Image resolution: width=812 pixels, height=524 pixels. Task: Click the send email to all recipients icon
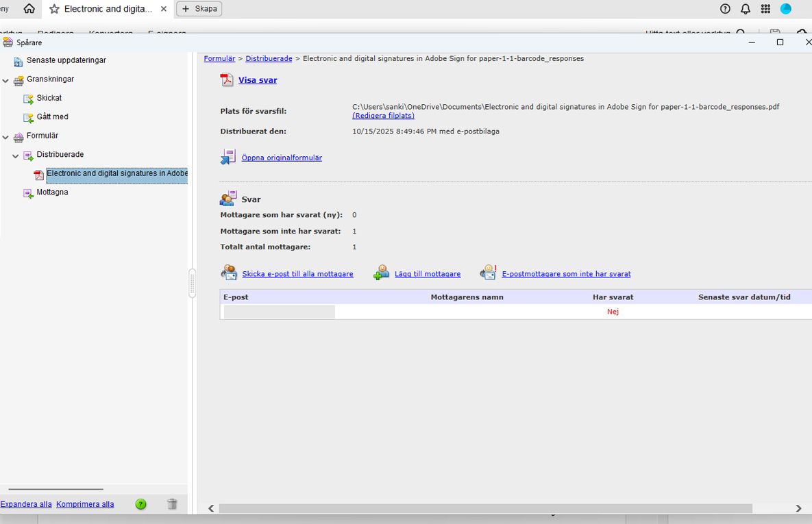click(229, 273)
